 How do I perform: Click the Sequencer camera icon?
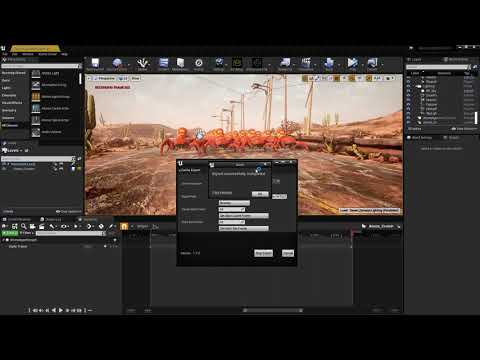click(x=33, y=226)
